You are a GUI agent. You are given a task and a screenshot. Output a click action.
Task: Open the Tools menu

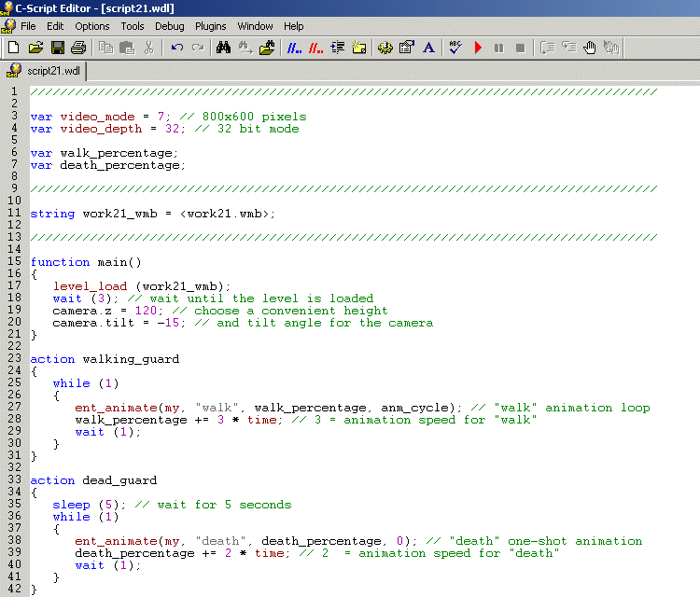(x=133, y=26)
